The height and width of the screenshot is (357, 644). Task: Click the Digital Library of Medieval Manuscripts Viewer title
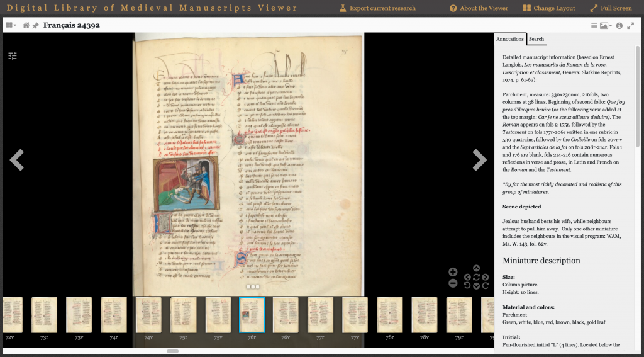[152, 8]
